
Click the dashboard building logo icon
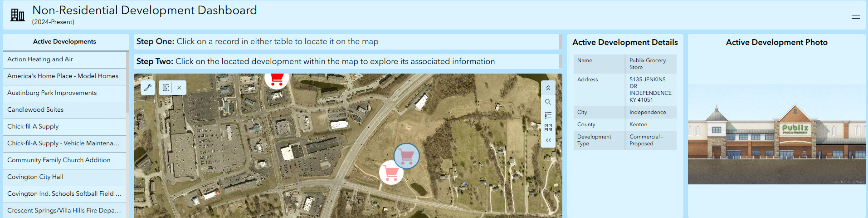pos(18,15)
